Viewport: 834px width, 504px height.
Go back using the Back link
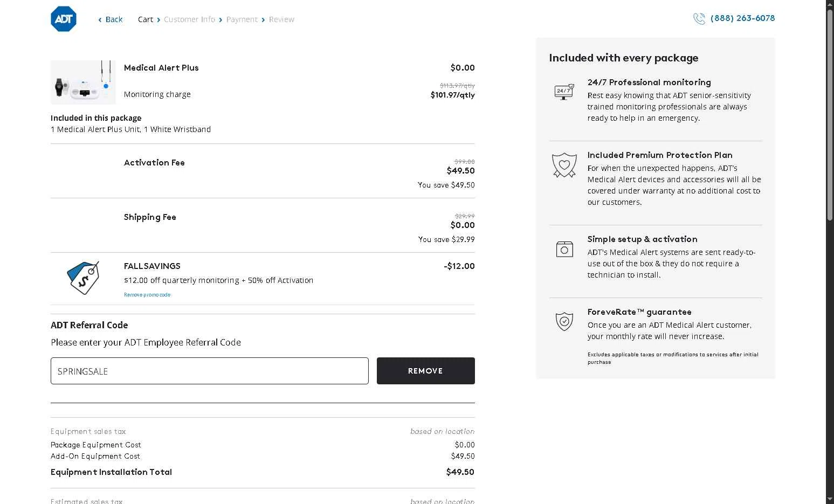(114, 19)
